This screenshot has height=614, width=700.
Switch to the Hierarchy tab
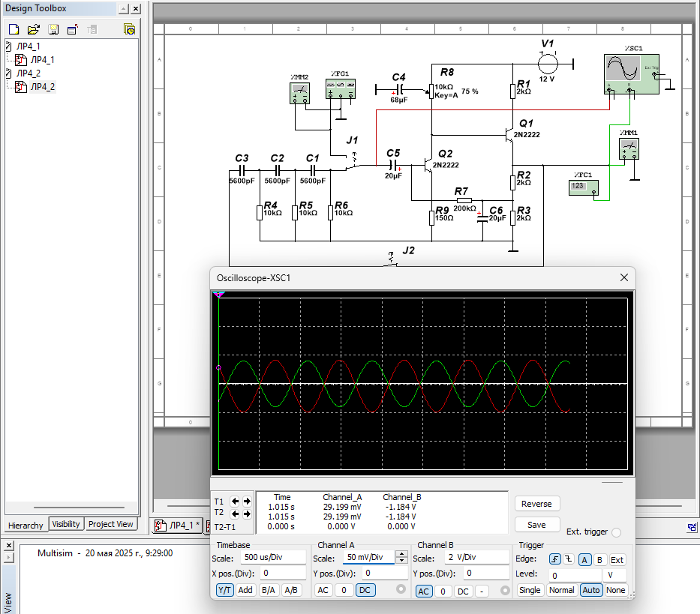pos(26,526)
